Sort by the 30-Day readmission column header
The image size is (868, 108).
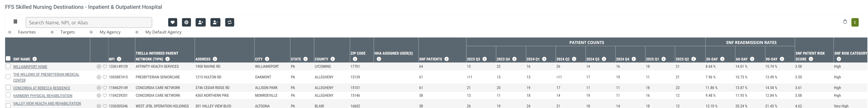712,59
